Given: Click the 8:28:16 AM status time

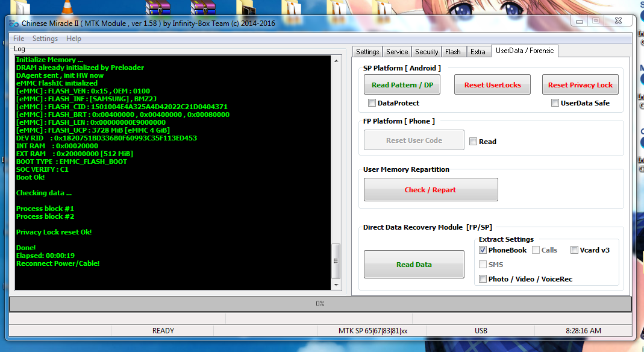Looking at the screenshot, I should [x=583, y=331].
